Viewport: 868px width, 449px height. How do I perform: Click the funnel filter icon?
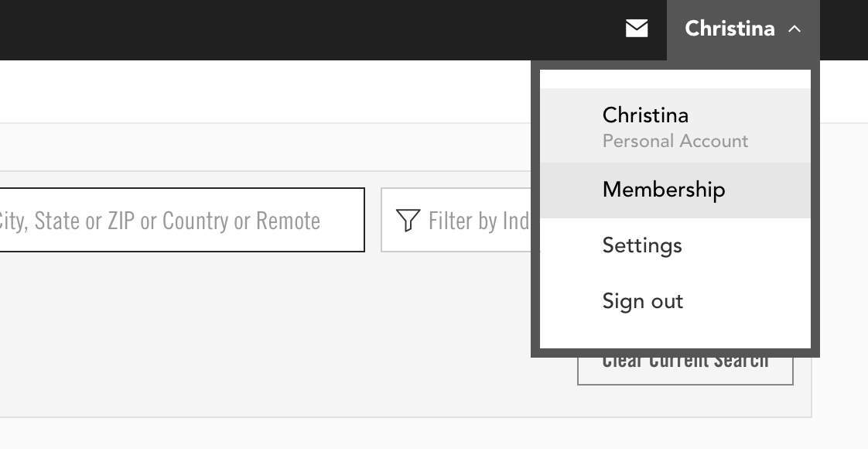click(x=408, y=221)
